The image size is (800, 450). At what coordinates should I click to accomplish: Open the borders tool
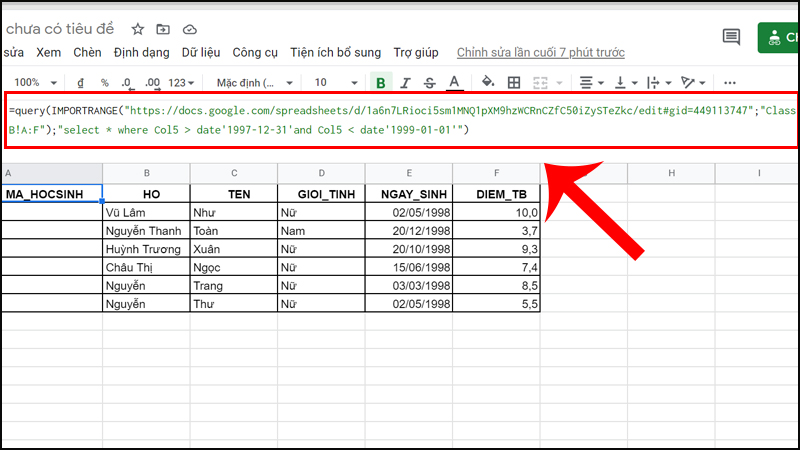(514, 82)
